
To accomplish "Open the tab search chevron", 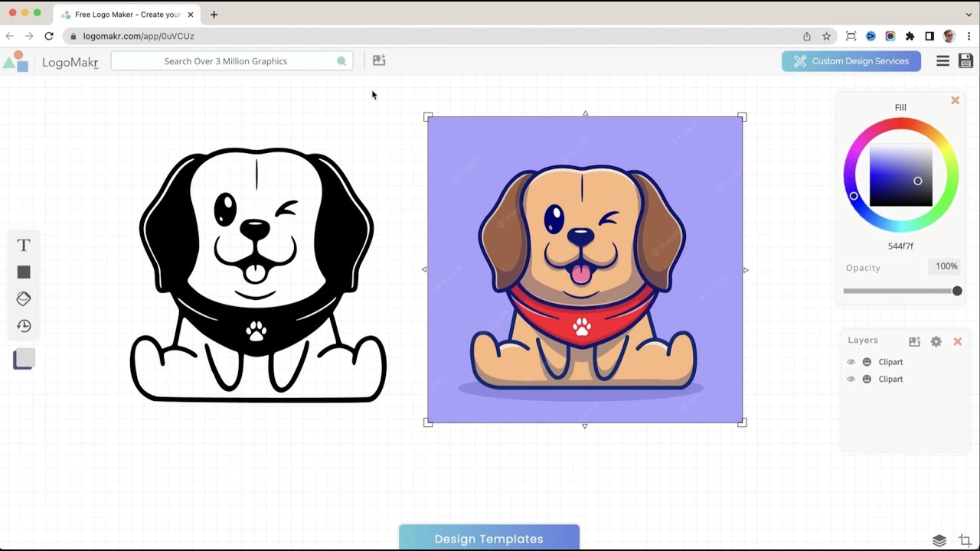I will 969,15.
